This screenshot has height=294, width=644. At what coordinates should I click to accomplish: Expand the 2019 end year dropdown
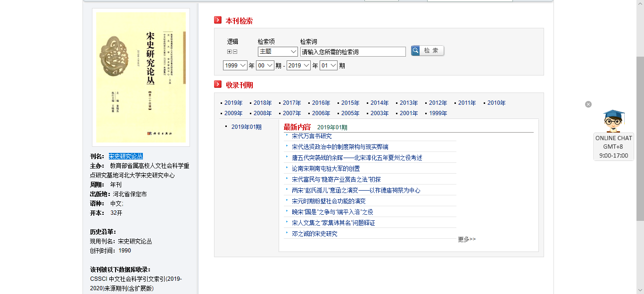[x=298, y=66]
